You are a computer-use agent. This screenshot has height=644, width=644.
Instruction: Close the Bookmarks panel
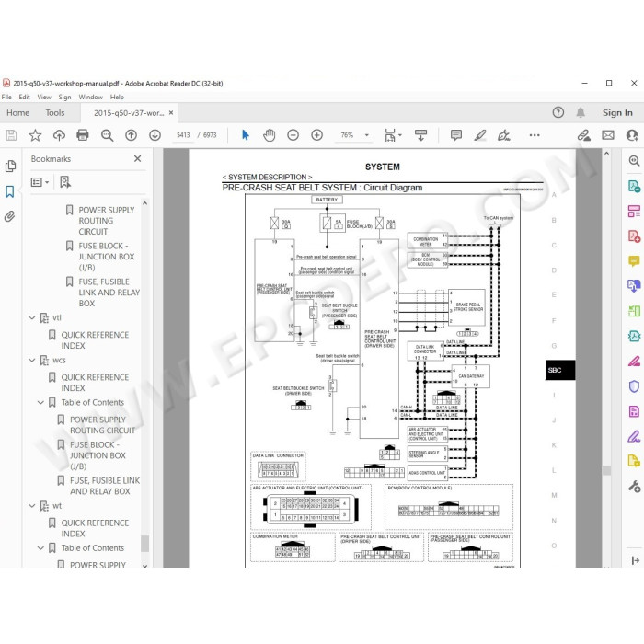coord(138,158)
